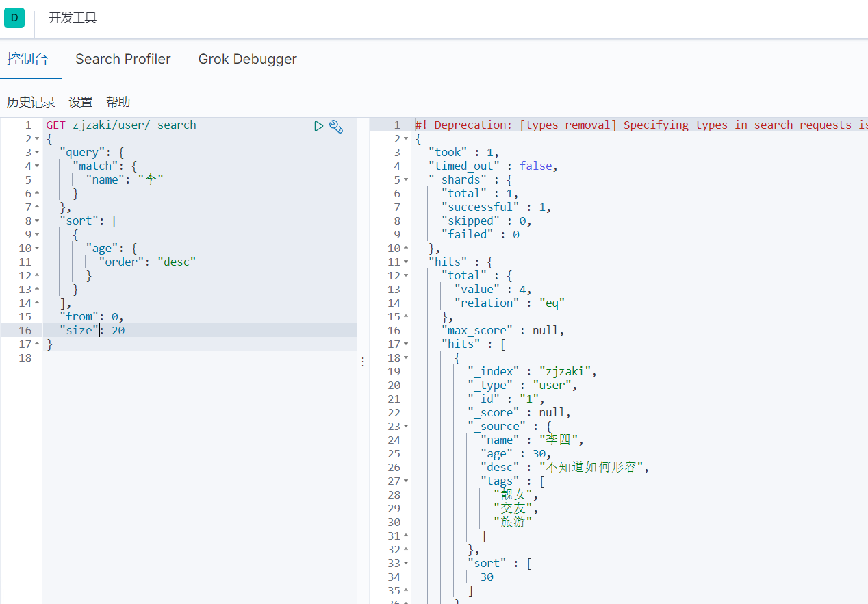The height and width of the screenshot is (604, 868).
Task: Fold the "match" block in the request editor
Action: [37, 166]
